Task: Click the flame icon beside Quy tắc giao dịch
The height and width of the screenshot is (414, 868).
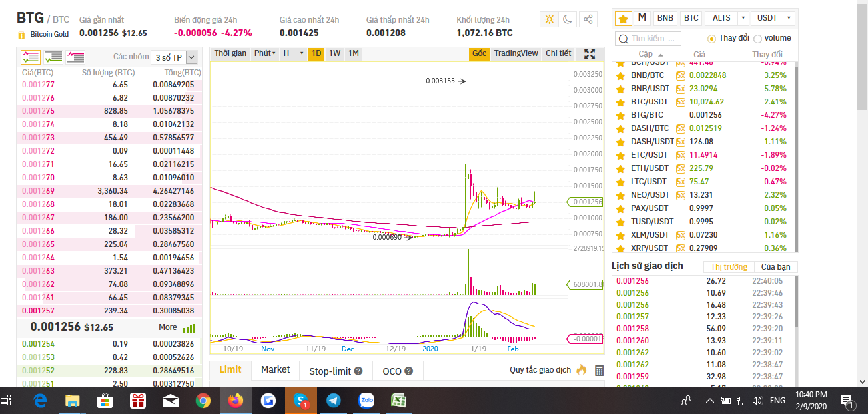Action: (581, 370)
